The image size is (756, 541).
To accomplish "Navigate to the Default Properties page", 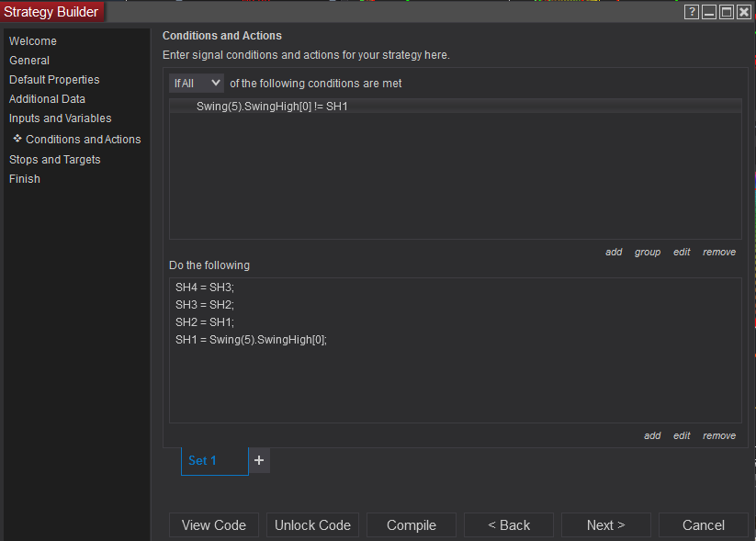I will point(54,80).
